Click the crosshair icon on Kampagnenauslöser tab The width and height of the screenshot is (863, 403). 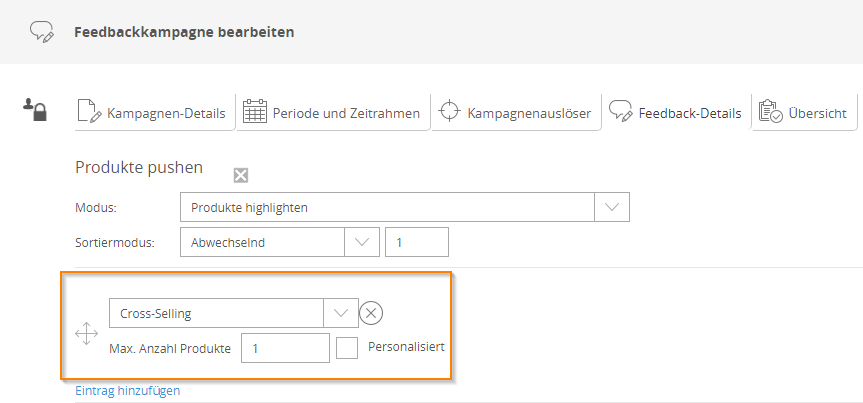coord(449,111)
